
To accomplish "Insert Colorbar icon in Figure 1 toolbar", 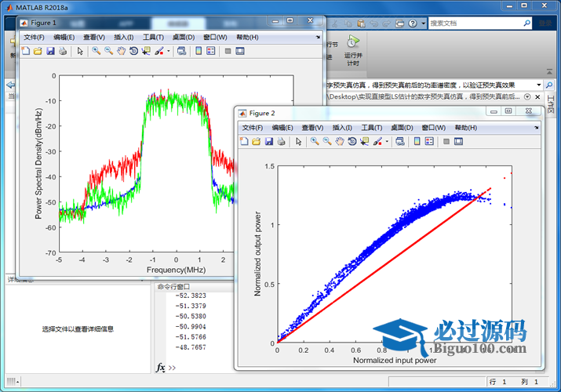I will pyautogui.click(x=199, y=51).
